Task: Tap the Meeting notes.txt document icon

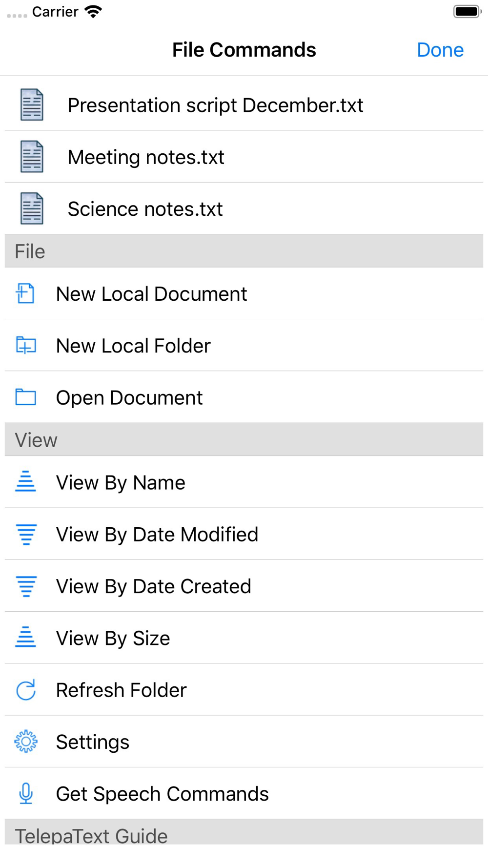Action: [32, 157]
